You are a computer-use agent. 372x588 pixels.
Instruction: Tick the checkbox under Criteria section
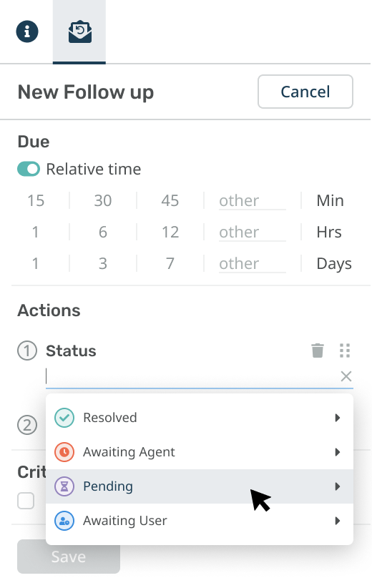click(26, 501)
